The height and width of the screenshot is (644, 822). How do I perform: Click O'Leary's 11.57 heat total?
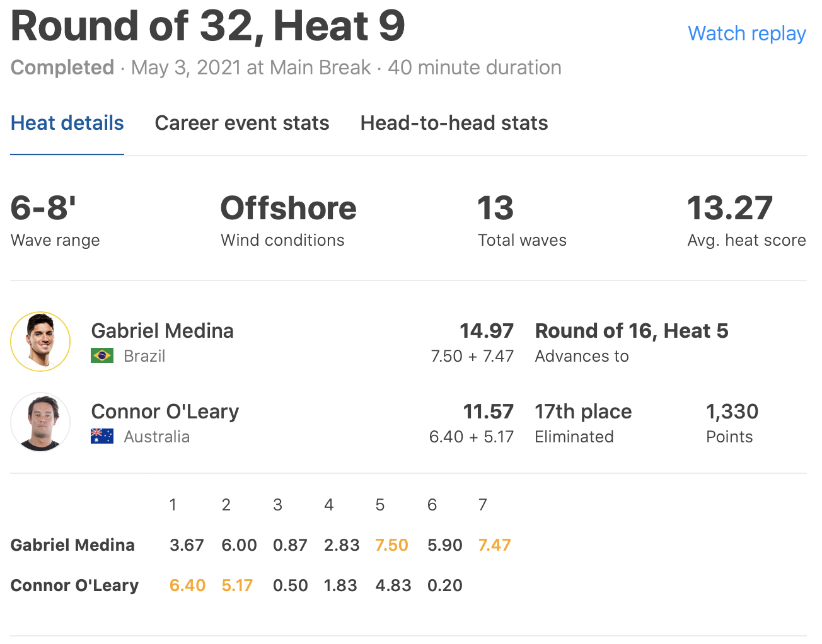point(488,411)
